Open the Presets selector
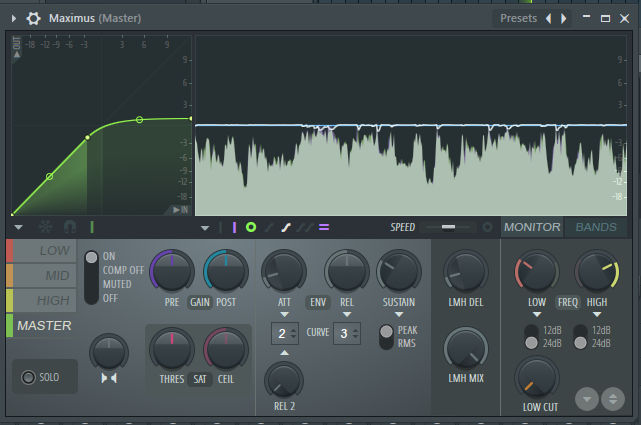 pyautogui.click(x=518, y=18)
